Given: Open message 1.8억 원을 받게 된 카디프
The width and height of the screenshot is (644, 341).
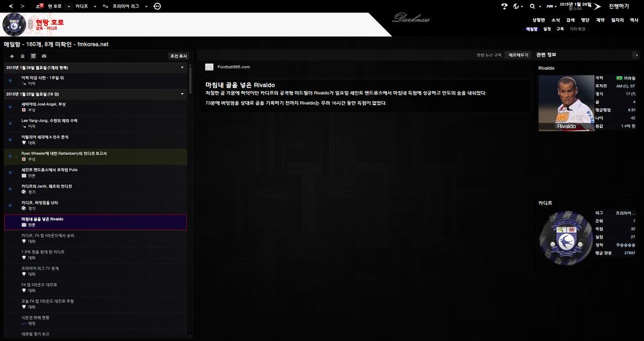Looking at the screenshot, I should (x=96, y=255).
